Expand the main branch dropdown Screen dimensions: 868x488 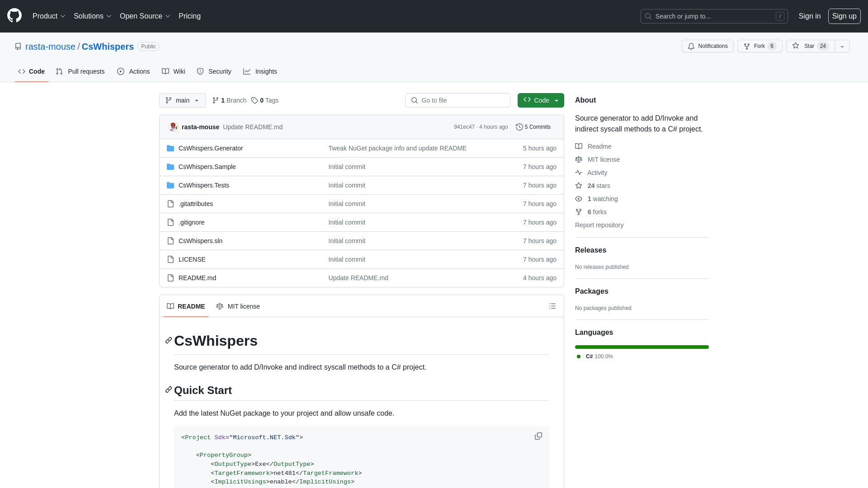(x=183, y=100)
